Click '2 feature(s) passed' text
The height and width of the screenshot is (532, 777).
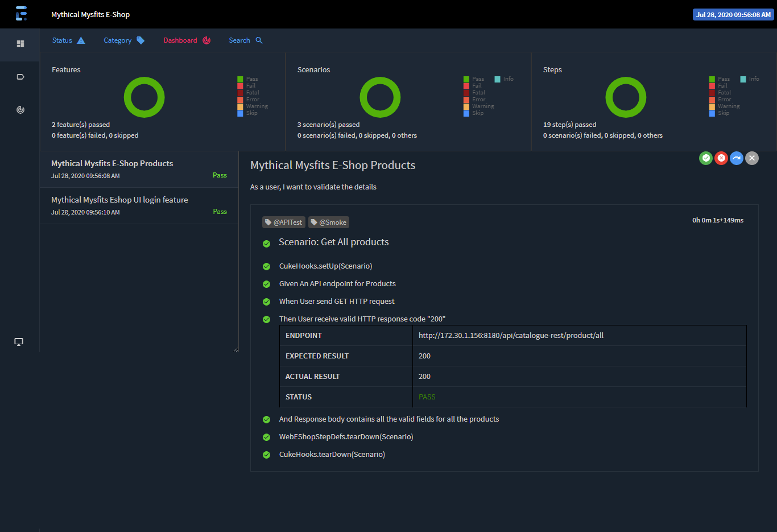click(x=81, y=125)
